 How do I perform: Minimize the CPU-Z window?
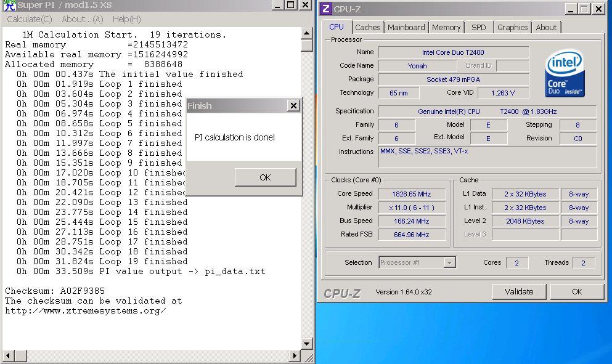(x=571, y=9)
